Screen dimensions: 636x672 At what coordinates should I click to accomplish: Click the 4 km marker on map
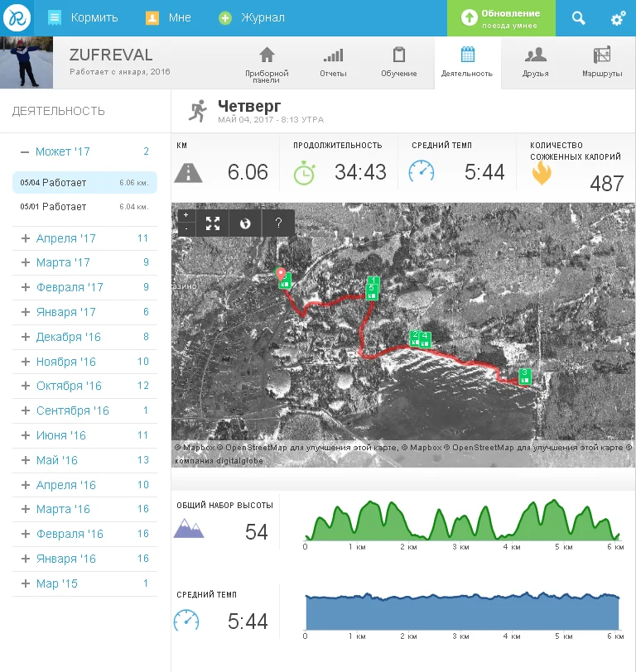(425, 339)
